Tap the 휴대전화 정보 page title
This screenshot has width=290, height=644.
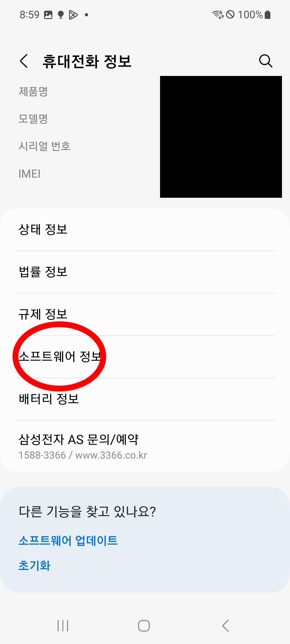(87, 61)
